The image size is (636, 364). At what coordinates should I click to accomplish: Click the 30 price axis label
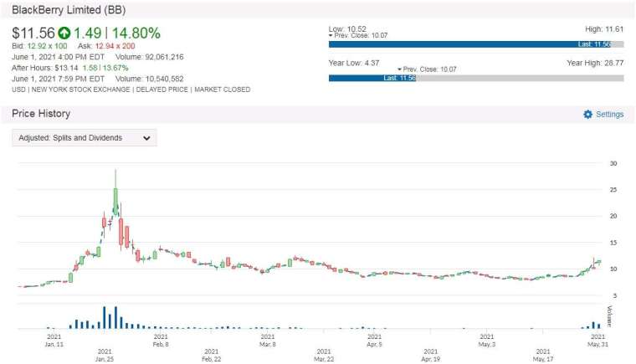tap(613, 163)
